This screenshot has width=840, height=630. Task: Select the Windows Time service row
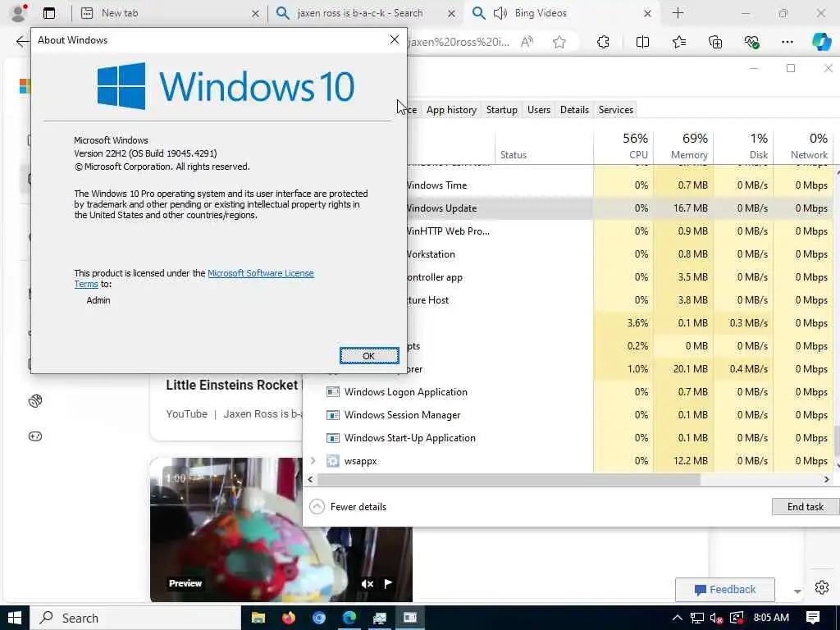[x=620, y=185]
